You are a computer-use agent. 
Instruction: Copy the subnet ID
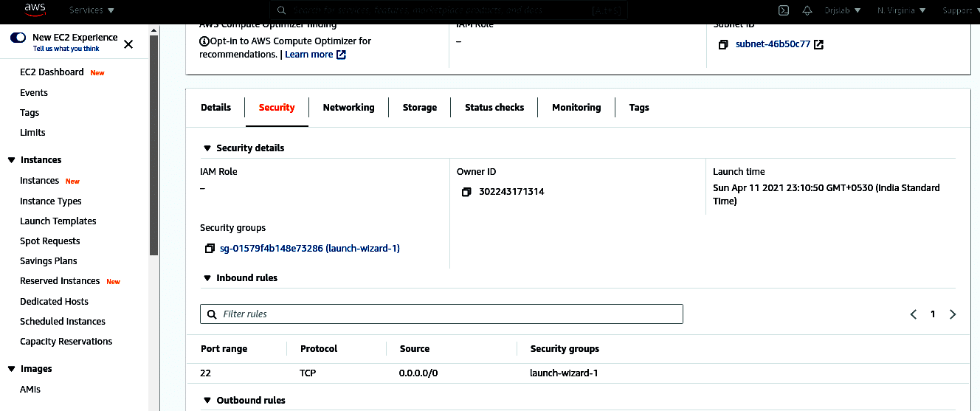tap(723, 44)
